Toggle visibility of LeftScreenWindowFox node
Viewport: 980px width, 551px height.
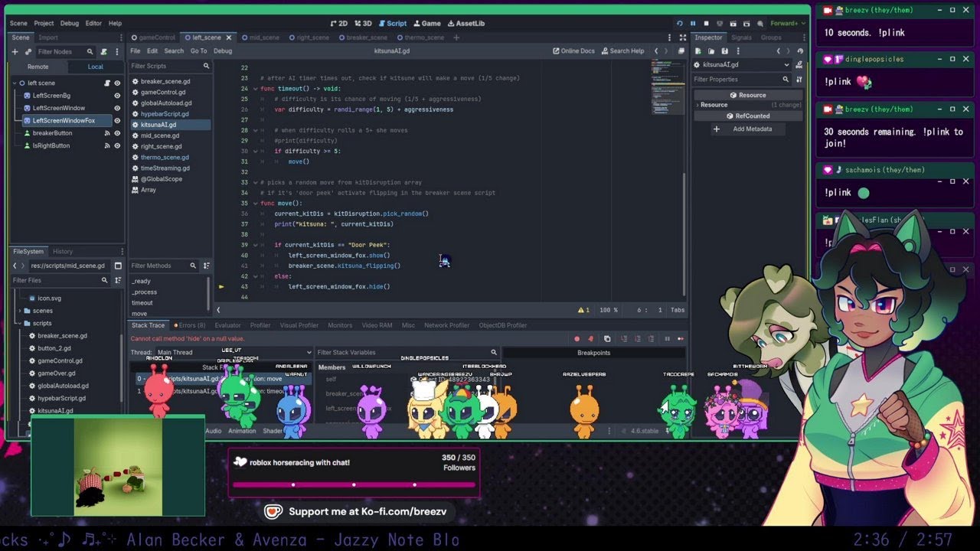[117, 120]
